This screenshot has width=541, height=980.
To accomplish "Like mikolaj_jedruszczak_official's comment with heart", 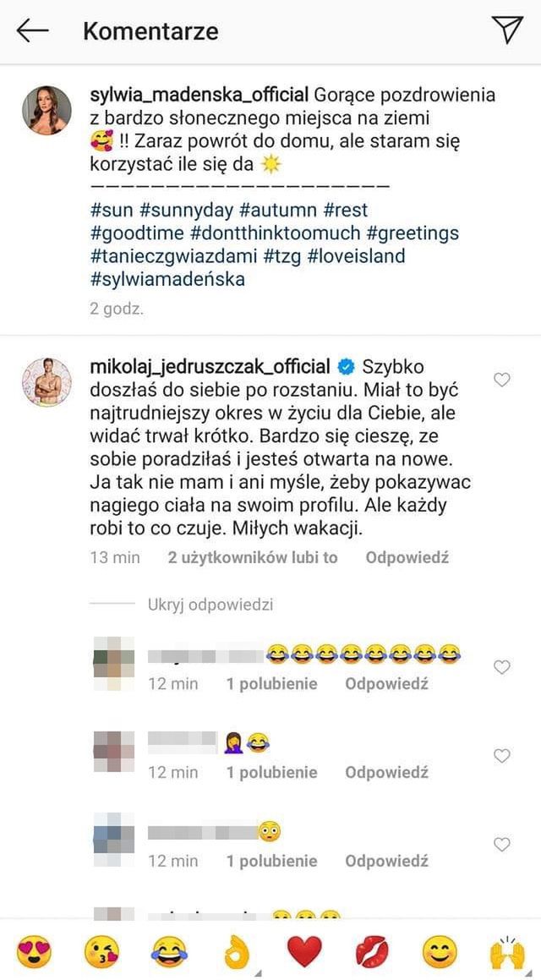I will click(502, 380).
